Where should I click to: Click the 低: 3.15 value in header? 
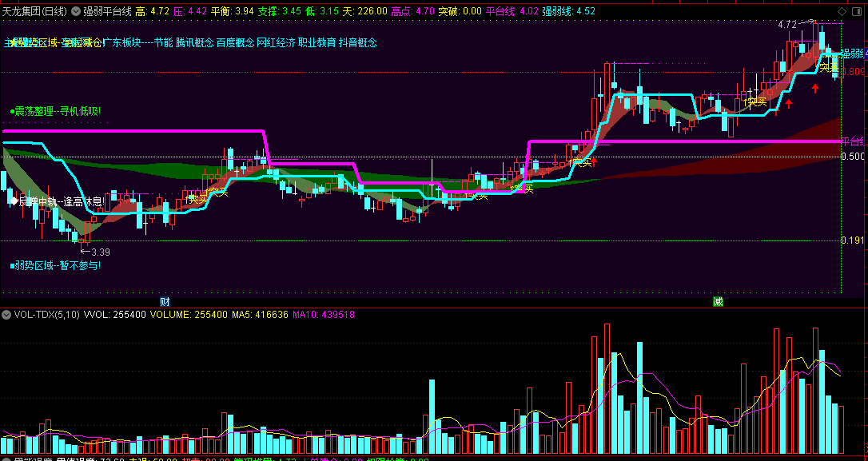coord(322,11)
